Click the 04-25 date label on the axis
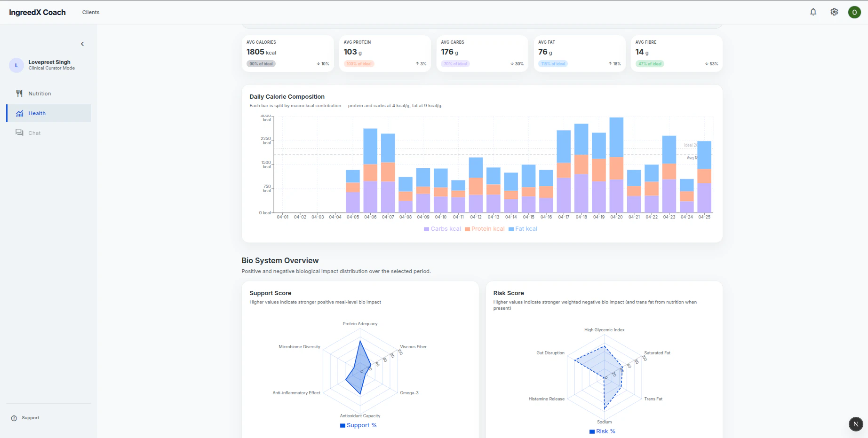868x438 pixels. (x=704, y=217)
